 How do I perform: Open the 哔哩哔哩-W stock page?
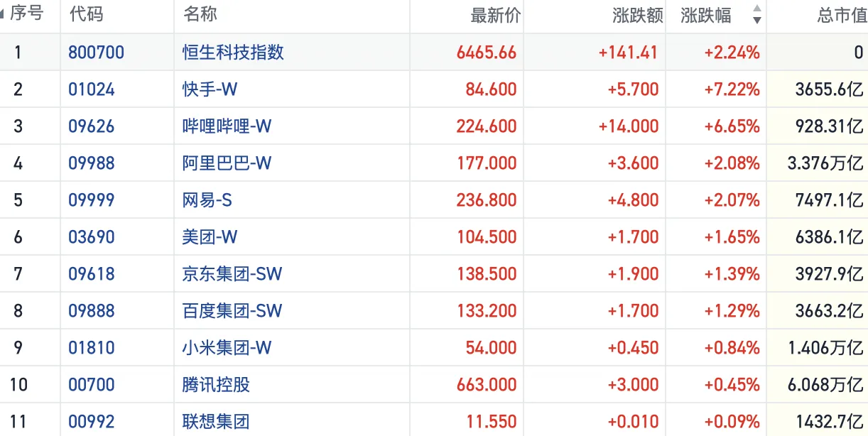(227, 126)
